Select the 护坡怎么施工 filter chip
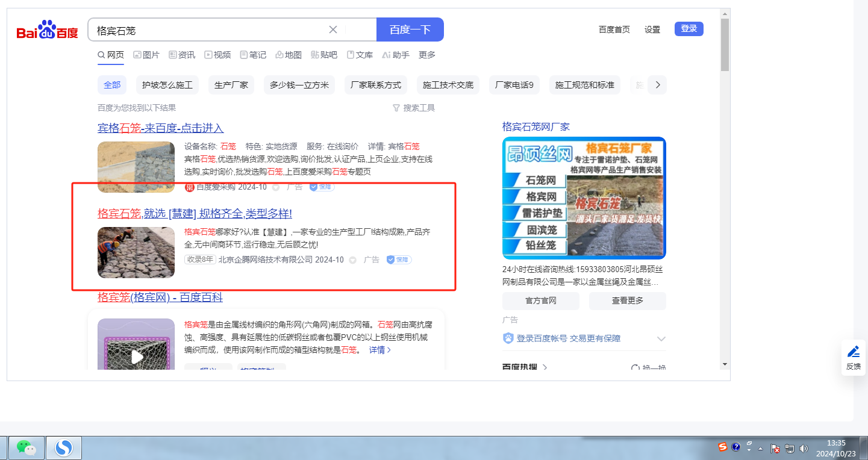868x460 pixels. [167, 85]
